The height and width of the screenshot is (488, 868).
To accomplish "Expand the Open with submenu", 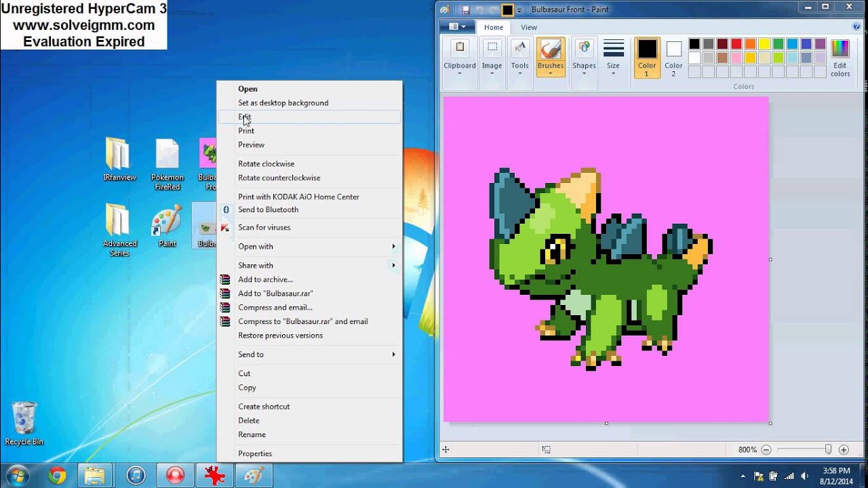I will [x=309, y=247].
